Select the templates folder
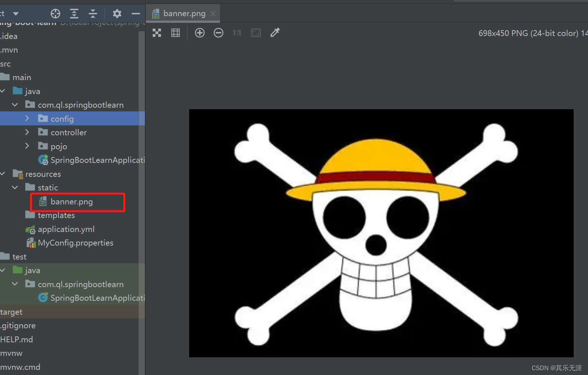588x375 pixels. [56, 215]
